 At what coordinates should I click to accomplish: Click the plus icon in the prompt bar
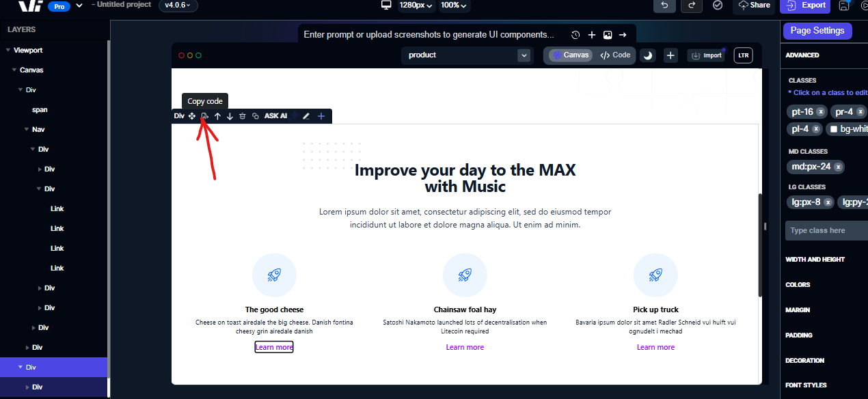pyautogui.click(x=592, y=35)
